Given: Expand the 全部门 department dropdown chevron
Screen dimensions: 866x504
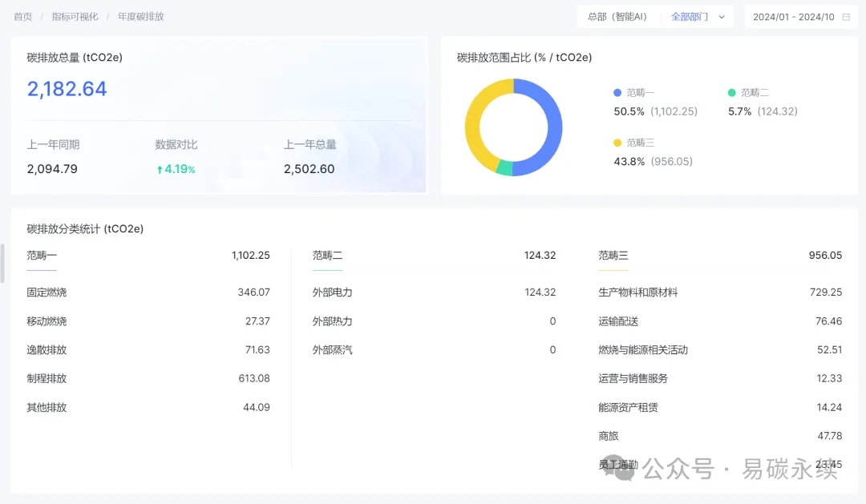Looking at the screenshot, I should coord(722,17).
